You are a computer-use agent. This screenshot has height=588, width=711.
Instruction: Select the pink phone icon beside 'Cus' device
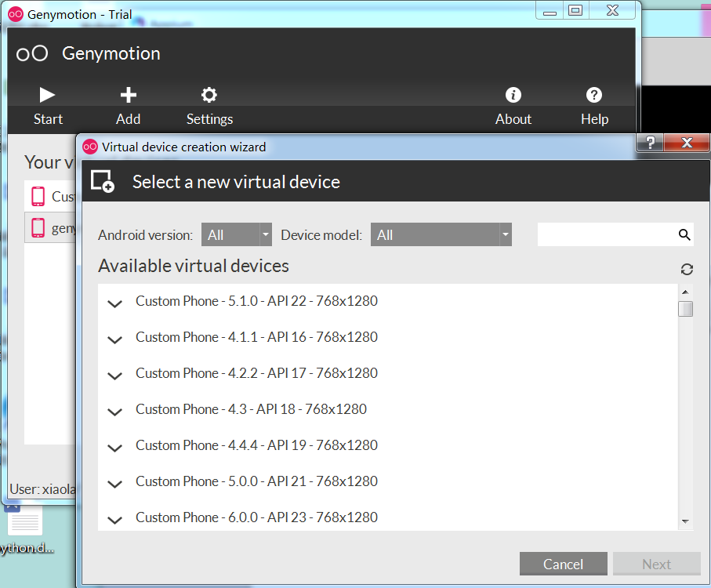38,196
